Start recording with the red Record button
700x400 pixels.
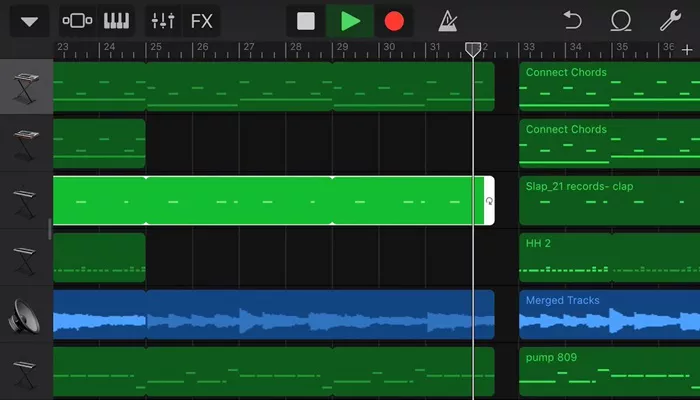point(394,21)
